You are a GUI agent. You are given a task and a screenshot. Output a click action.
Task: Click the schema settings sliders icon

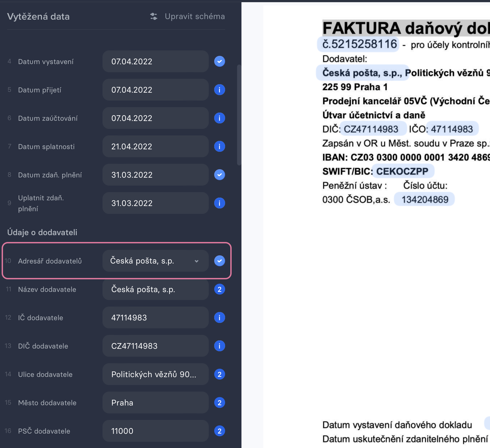[x=154, y=16]
